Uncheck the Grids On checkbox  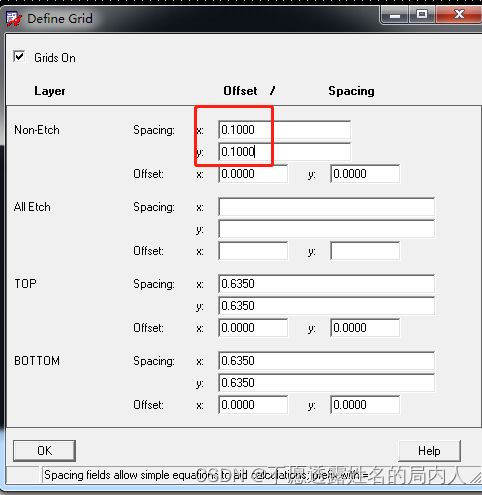point(19,57)
